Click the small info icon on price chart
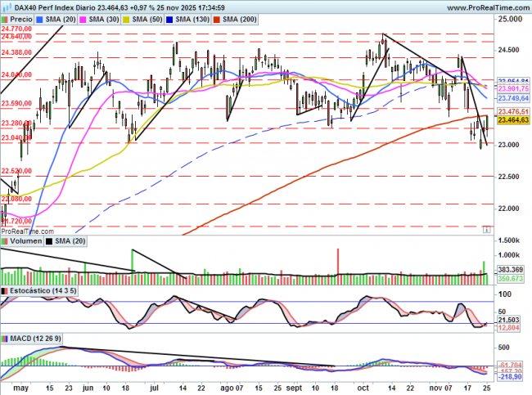This screenshot has width=532, height=395. point(488,231)
